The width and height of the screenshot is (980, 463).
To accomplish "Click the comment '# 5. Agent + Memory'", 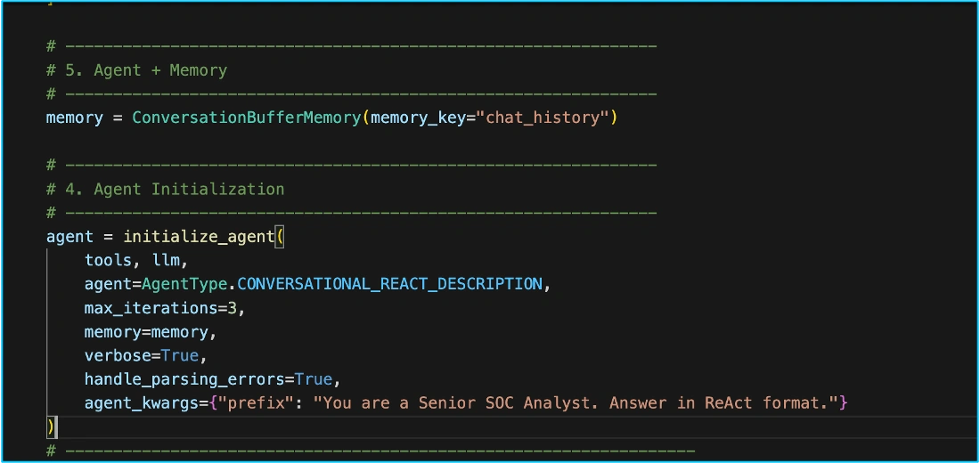I will pos(136,70).
